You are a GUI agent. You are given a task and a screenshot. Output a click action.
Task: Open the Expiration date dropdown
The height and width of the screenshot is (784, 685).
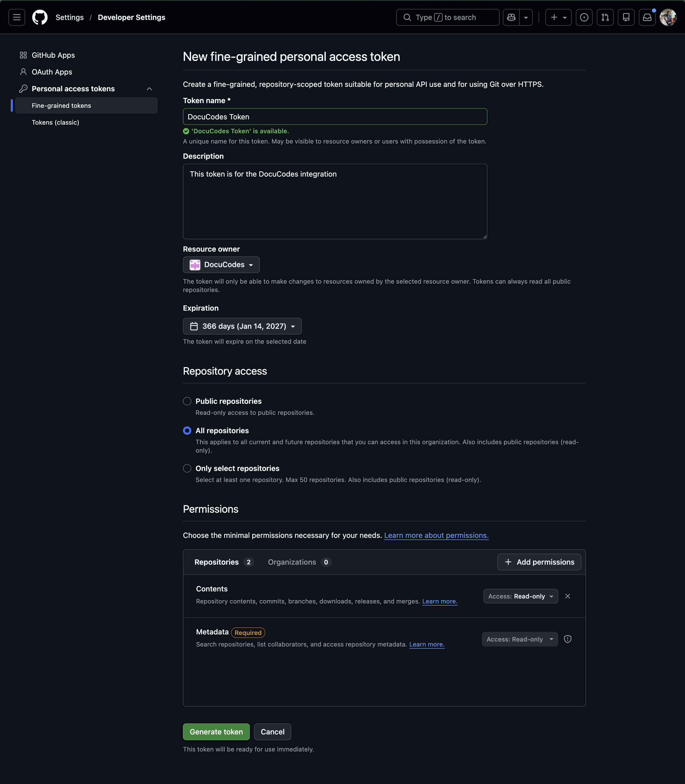coord(242,326)
